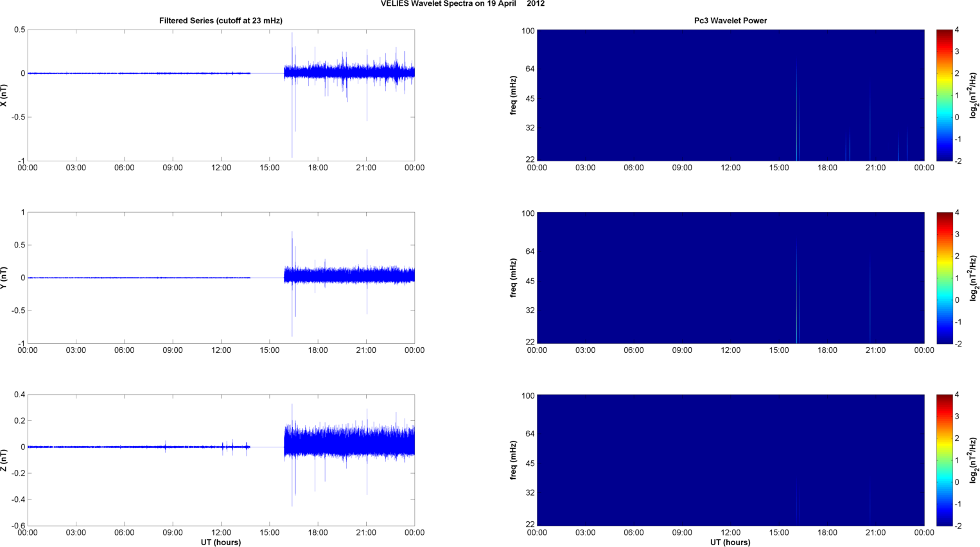This screenshot has width=980, height=547.
Task: Click the '21:00' tick under the middle wavelet plot
Action: pos(875,350)
